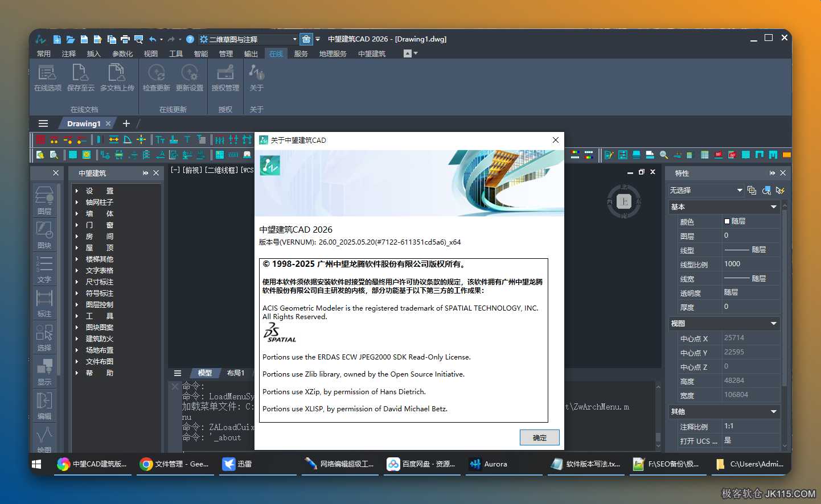Click the 线宽 随层 value in properties
The image size is (821, 504).
[752, 278]
